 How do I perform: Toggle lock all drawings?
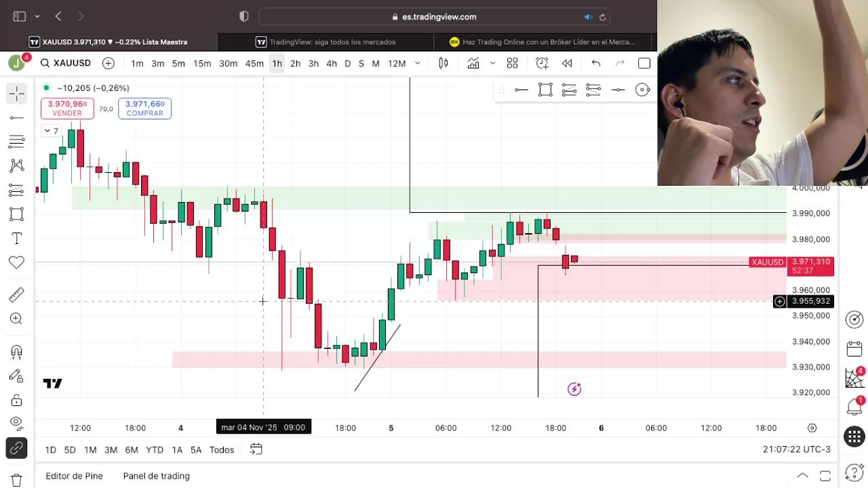pyautogui.click(x=17, y=400)
